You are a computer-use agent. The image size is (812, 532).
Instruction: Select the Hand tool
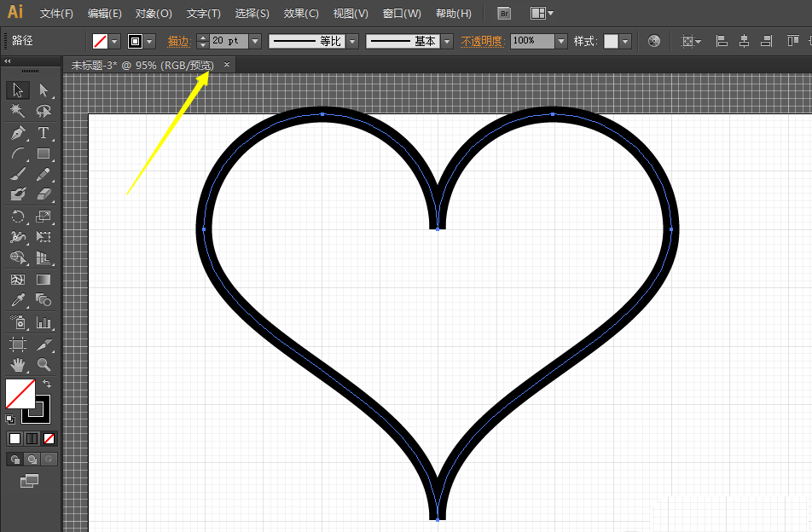point(18,365)
